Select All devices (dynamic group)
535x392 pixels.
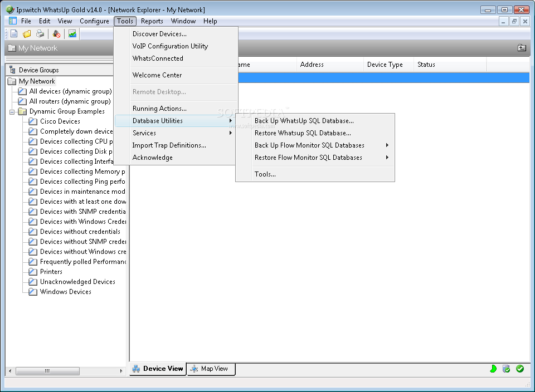click(x=70, y=91)
